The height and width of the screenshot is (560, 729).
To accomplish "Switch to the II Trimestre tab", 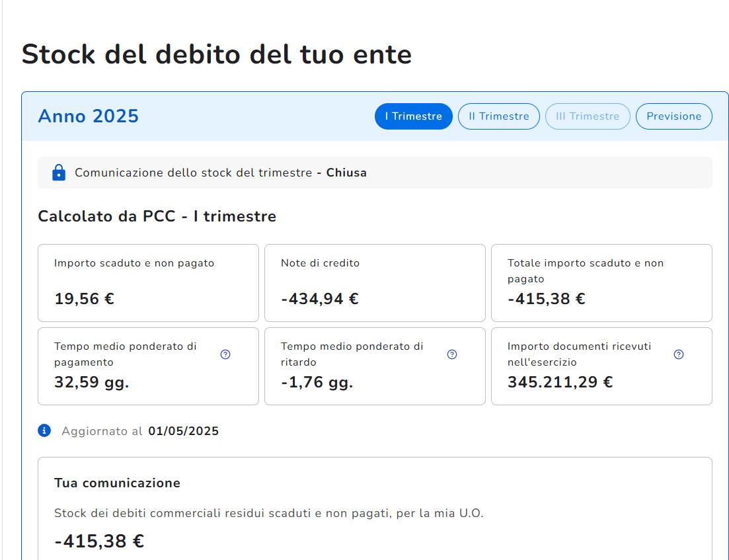I will [498, 116].
